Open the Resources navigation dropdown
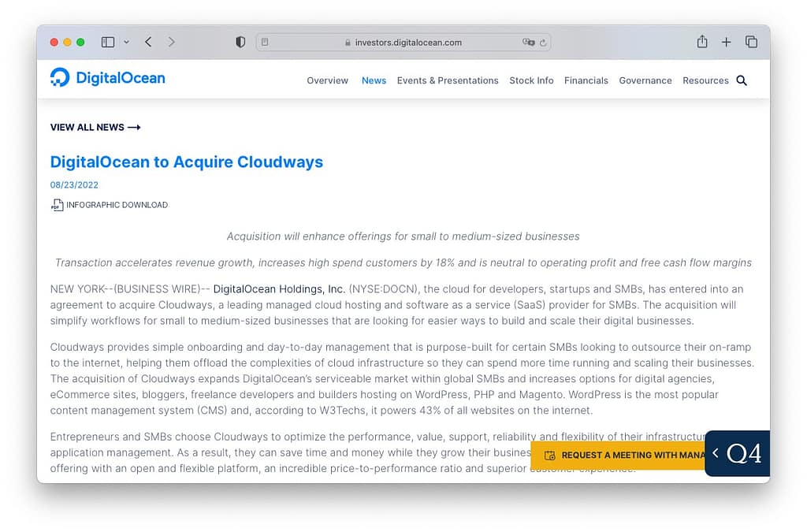Image resolution: width=807 pixels, height=532 pixels. point(705,80)
